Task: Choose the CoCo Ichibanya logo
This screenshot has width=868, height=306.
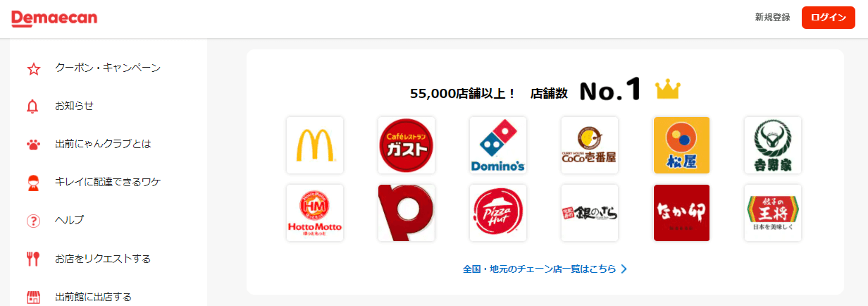Action: [x=590, y=145]
